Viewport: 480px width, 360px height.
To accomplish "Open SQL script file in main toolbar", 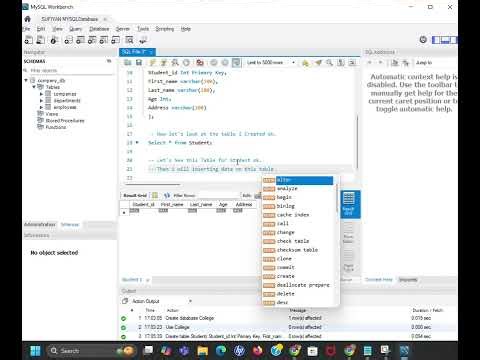I will tap(40, 40).
